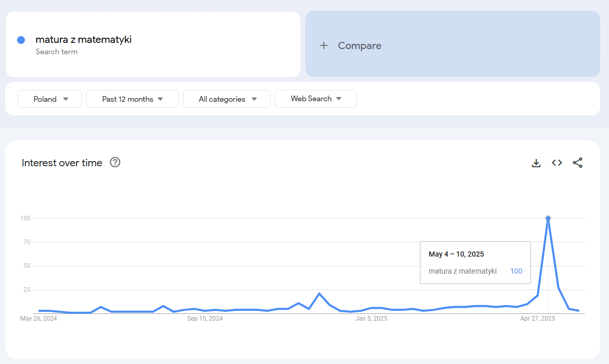Open the embed code icon
This screenshot has height=364, width=609.
[557, 163]
